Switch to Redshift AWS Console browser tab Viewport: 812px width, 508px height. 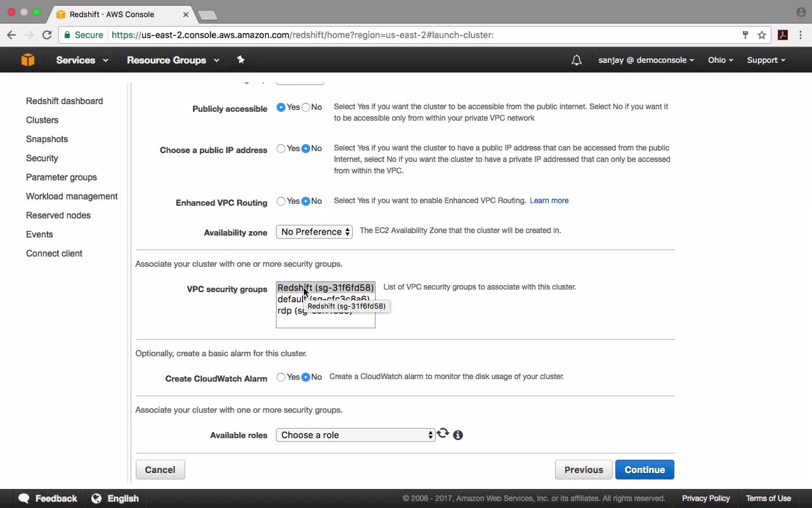coord(121,14)
